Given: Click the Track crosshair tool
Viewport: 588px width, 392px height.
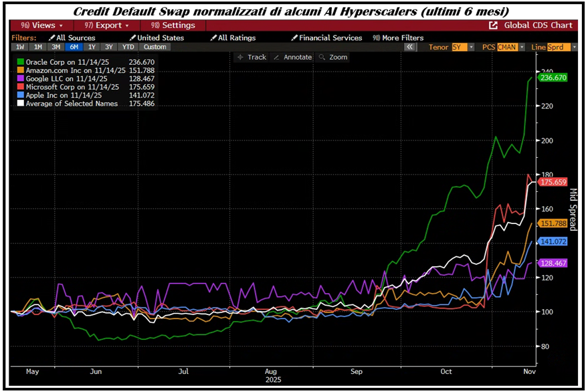Looking at the screenshot, I should [x=252, y=58].
